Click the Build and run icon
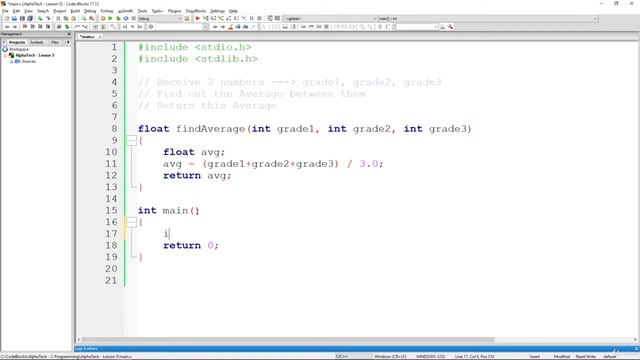 pos(118,19)
